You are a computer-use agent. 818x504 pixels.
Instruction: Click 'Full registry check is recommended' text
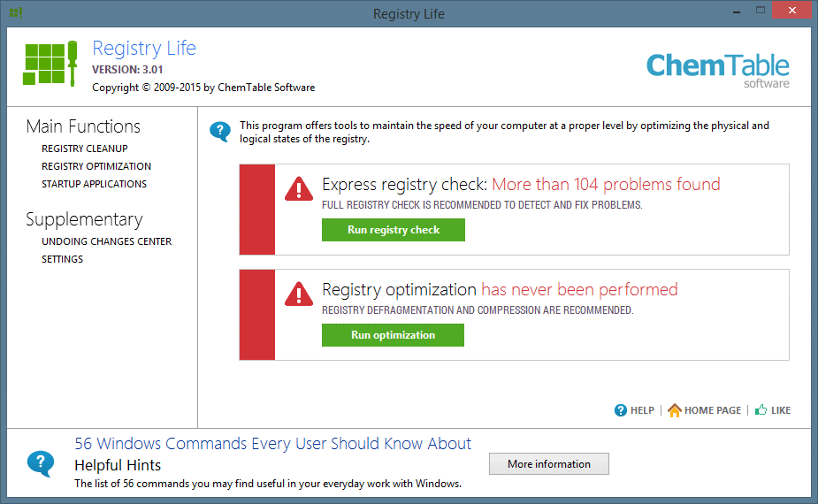point(482,205)
